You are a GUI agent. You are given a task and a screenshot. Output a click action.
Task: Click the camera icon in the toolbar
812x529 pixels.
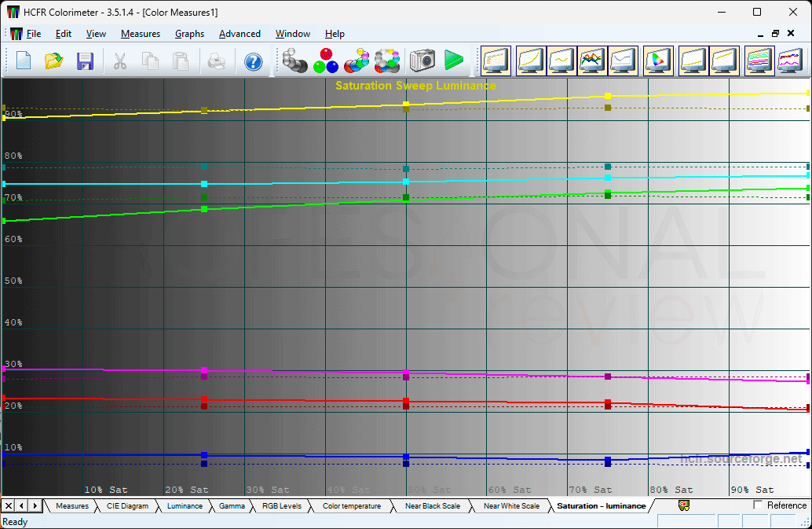pyautogui.click(x=422, y=61)
